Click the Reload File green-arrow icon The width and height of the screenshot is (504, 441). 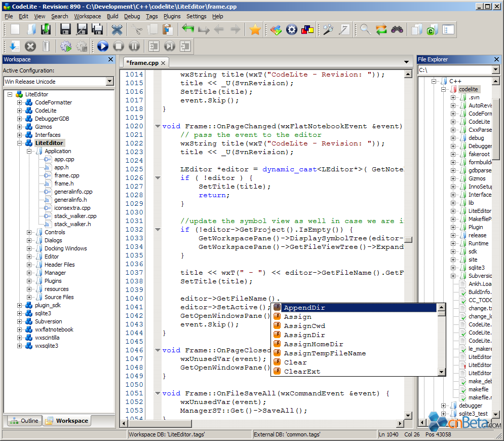coord(46,29)
